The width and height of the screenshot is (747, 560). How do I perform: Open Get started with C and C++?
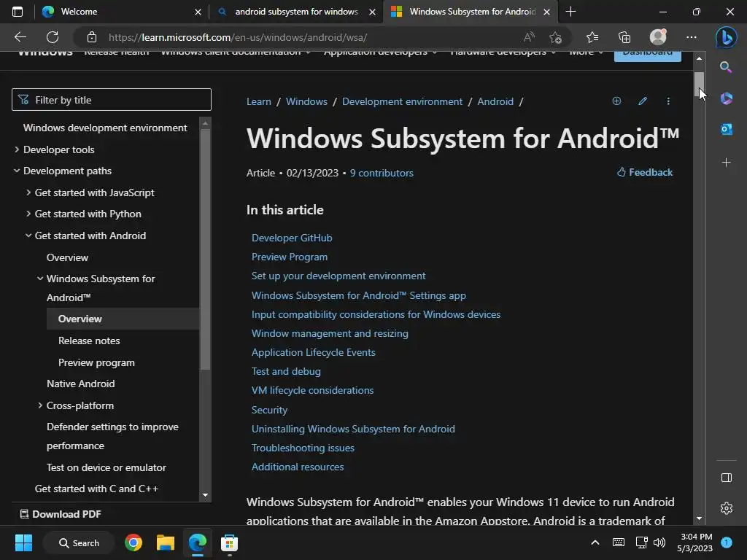pos(96,489)
